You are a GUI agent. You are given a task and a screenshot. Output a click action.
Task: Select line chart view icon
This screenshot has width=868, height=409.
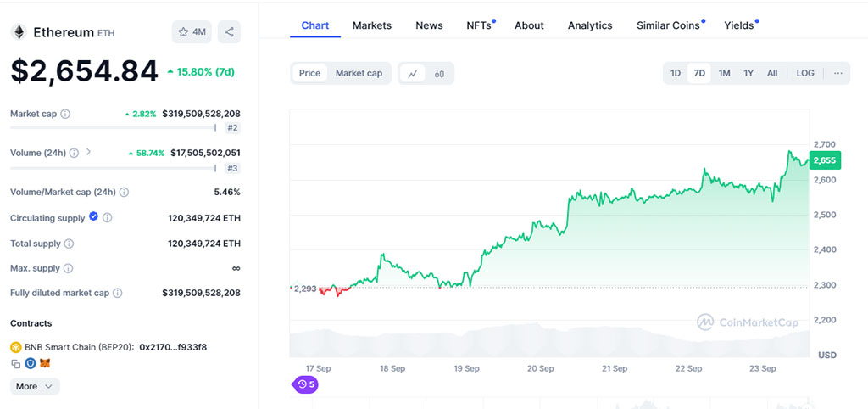[413, 73]
